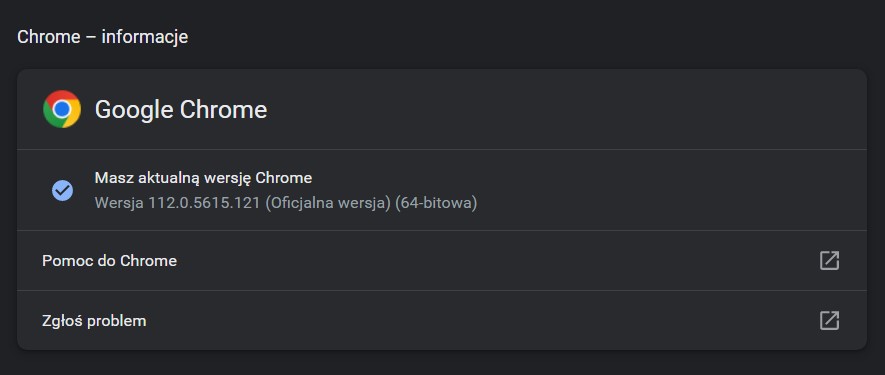The image size is (885, 375).
Task: Click the word Wersja in version line
Action: click(x=119, y=203)
